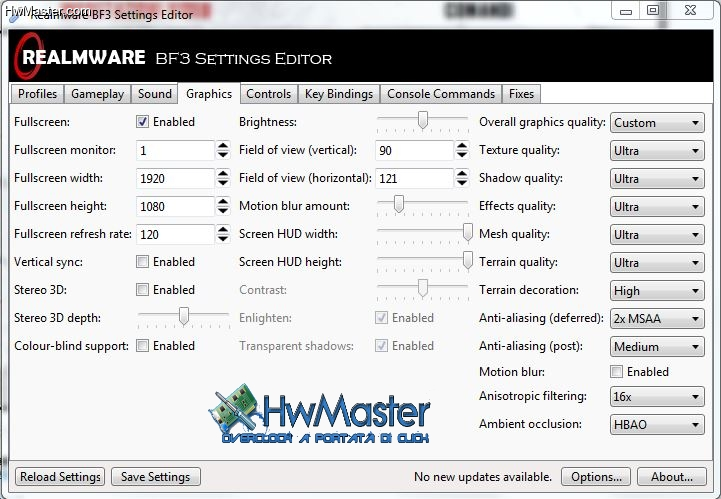Uncheck the Fullscreen Enabled checkbox
Screen dimensions: 721x499
[143, 122]
